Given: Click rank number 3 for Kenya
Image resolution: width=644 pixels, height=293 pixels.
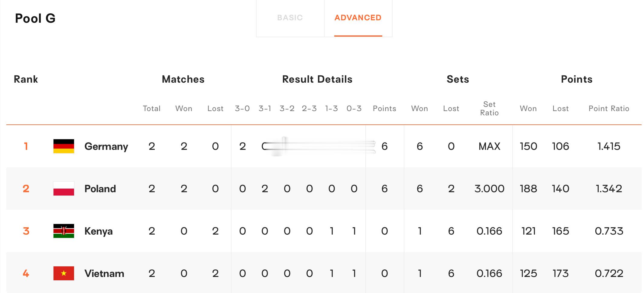Looking at the screenshot, I should pyautogui.click(x=26, y=231).
